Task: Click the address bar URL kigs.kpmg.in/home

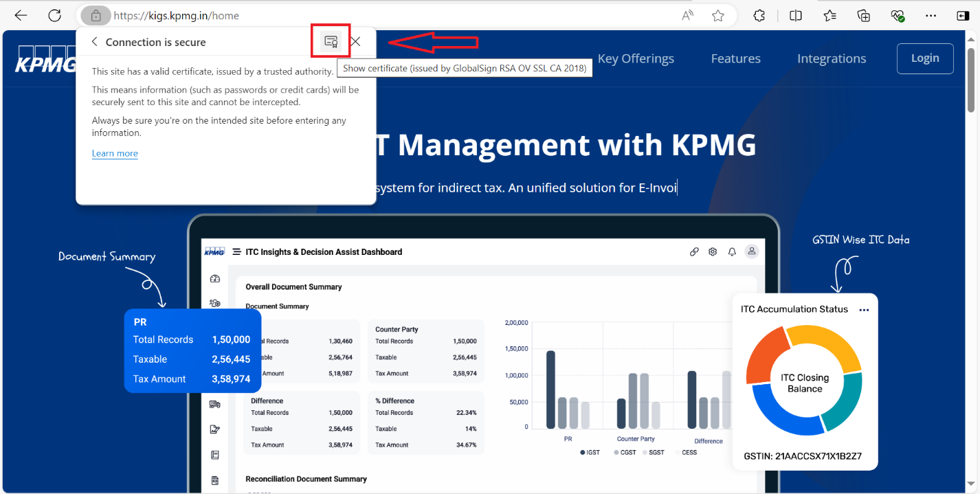Action: click(176, 15)
